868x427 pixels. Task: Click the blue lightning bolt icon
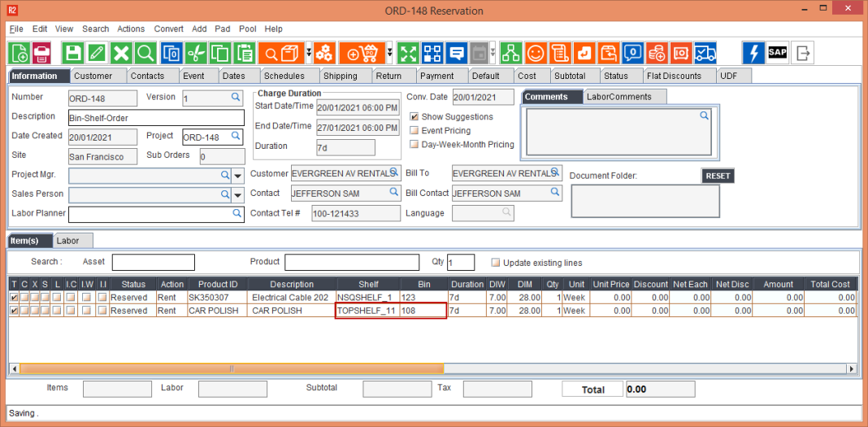[753, 54]
